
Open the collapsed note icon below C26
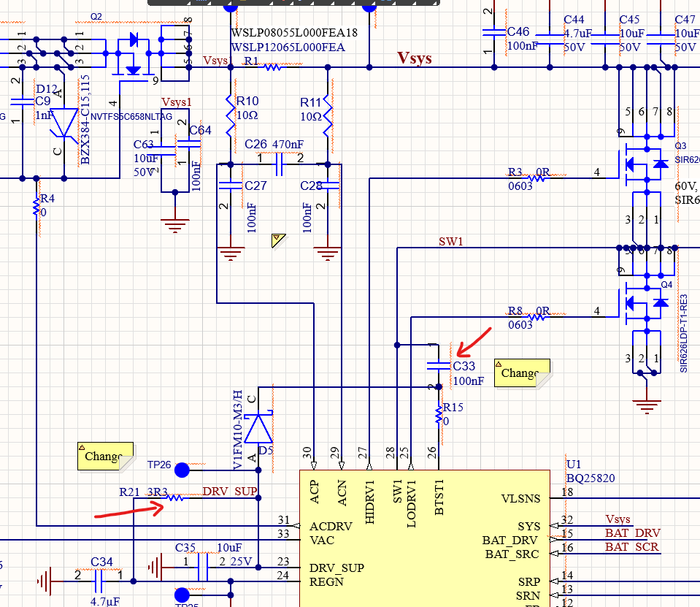(x=278, y=240)
